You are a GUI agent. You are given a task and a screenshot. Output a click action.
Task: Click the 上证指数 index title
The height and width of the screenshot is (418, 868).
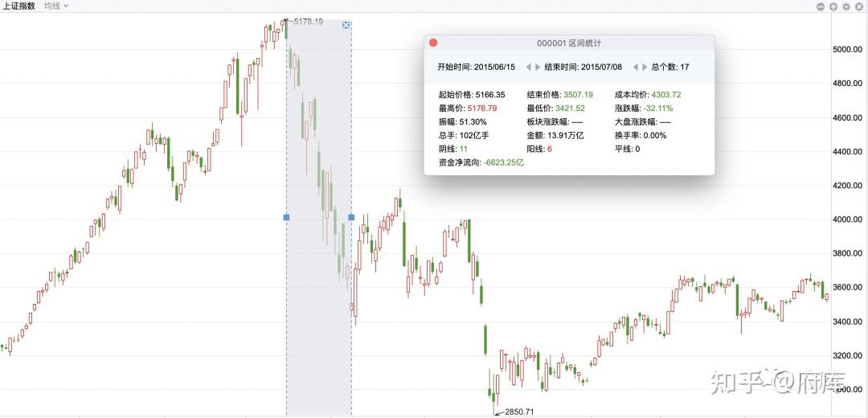click(x=19, y=6)
